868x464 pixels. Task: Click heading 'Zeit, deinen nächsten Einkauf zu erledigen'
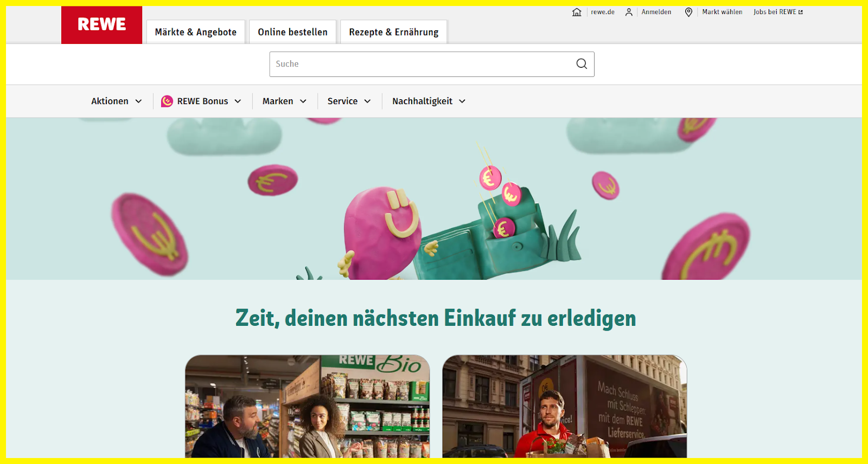pyautogui.click(x=436, y=318)
